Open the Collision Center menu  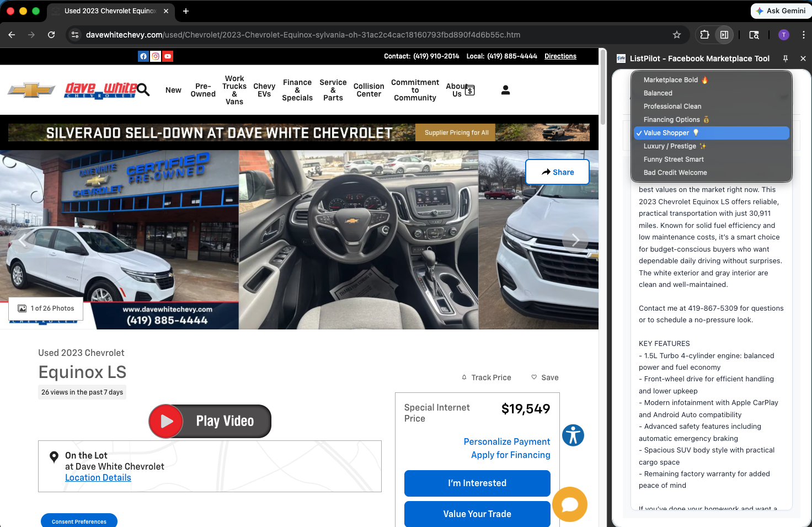[x=369, y=90]
